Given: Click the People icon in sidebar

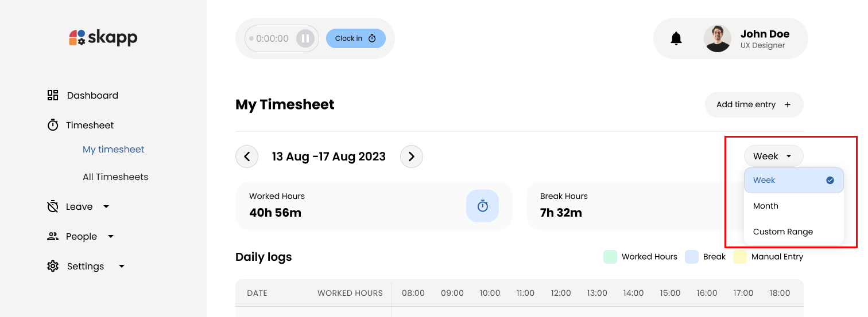Looking at the screenshot, I should pos(53,236).
